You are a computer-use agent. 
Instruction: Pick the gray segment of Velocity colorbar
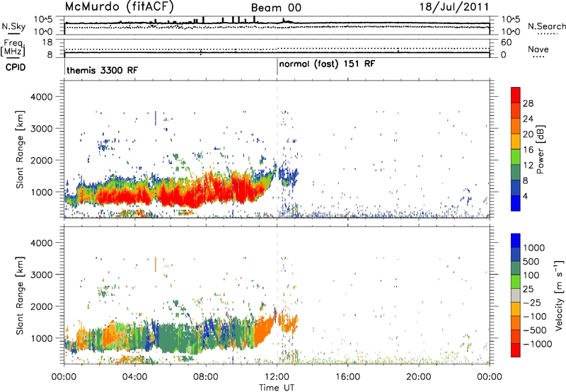pos(516,295)
